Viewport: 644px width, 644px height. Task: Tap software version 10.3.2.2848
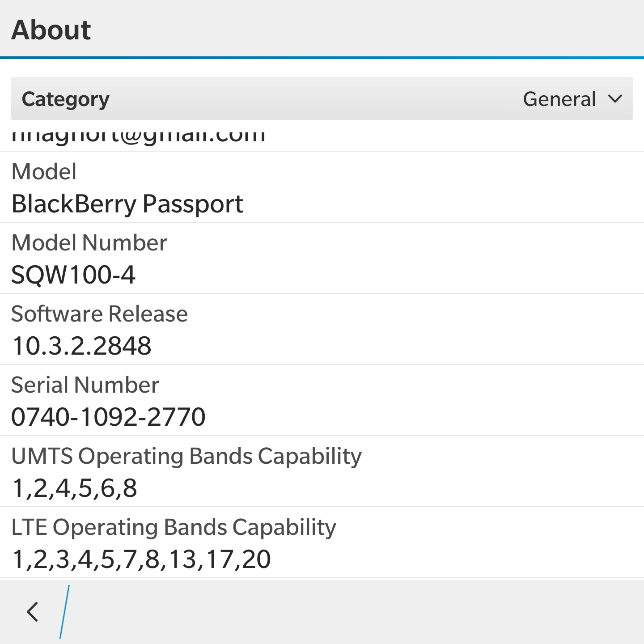(82, 346)
